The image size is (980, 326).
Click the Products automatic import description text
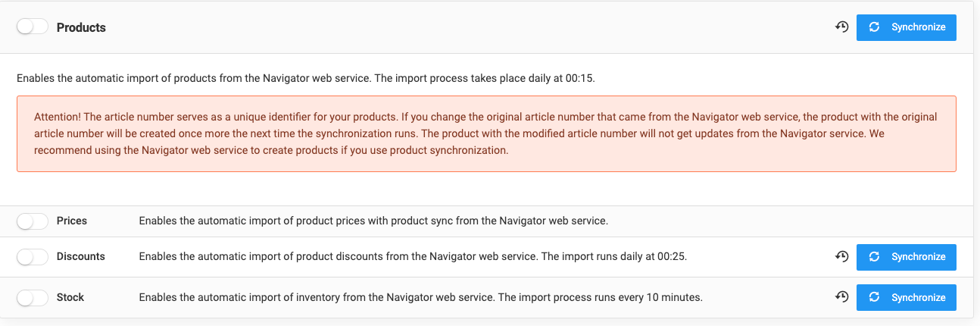coord(305,77)
